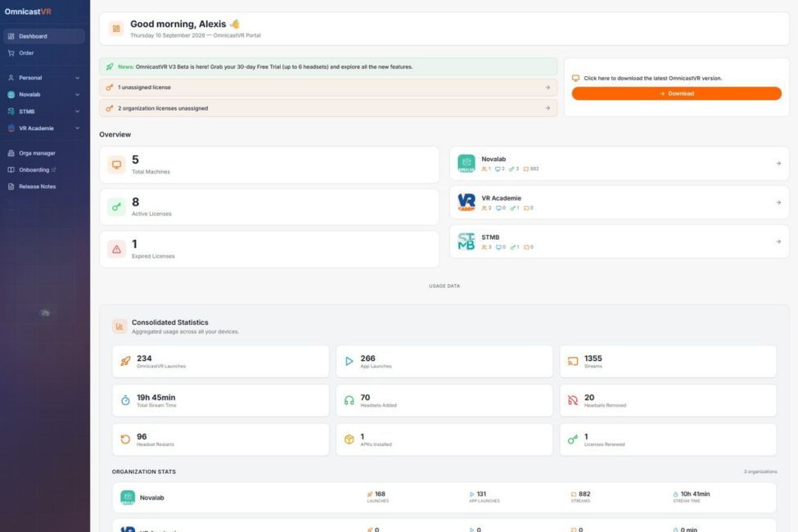Open Orga manager in sidebar
The image size is (798, 532).
pos(43,153)
